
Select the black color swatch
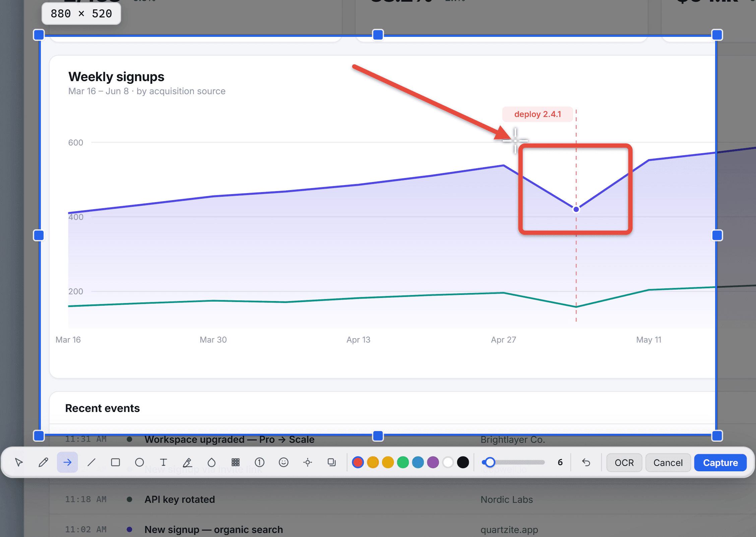463,463
